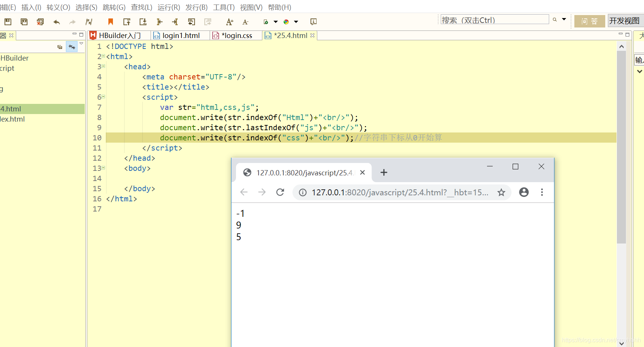Click the 开发视图 button

tap(625, 21)
